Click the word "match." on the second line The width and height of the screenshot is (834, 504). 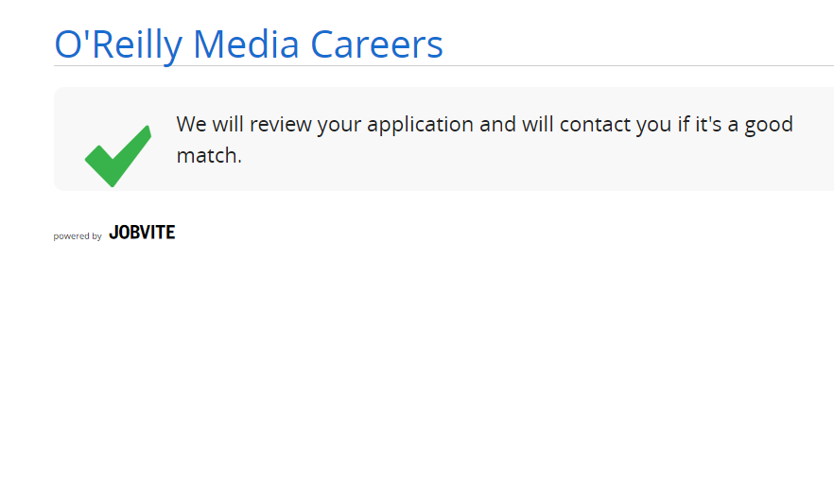209,156
